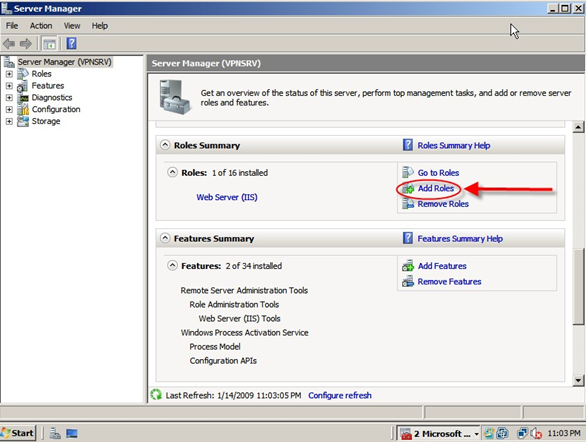Open the View menu

[72, 26]
